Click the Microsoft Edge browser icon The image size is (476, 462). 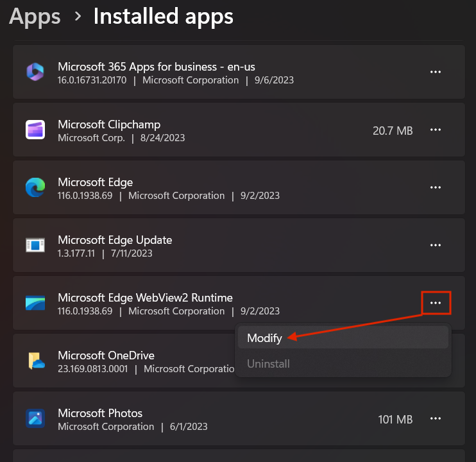tap(35, 187)
